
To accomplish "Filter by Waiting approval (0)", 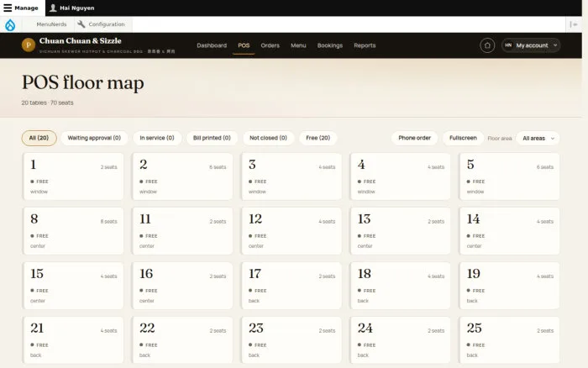I will (x=94, y=138).
